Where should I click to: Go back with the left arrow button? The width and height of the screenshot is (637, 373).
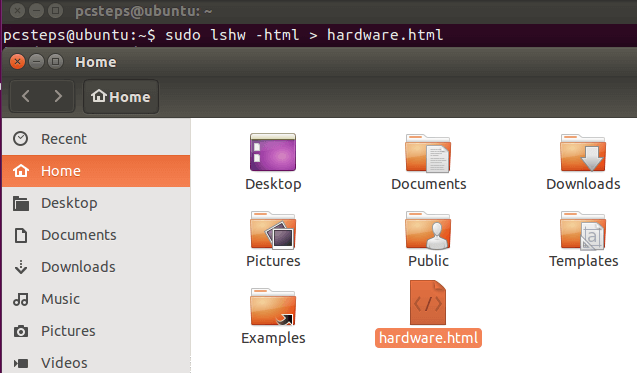(x=26, y=96)
